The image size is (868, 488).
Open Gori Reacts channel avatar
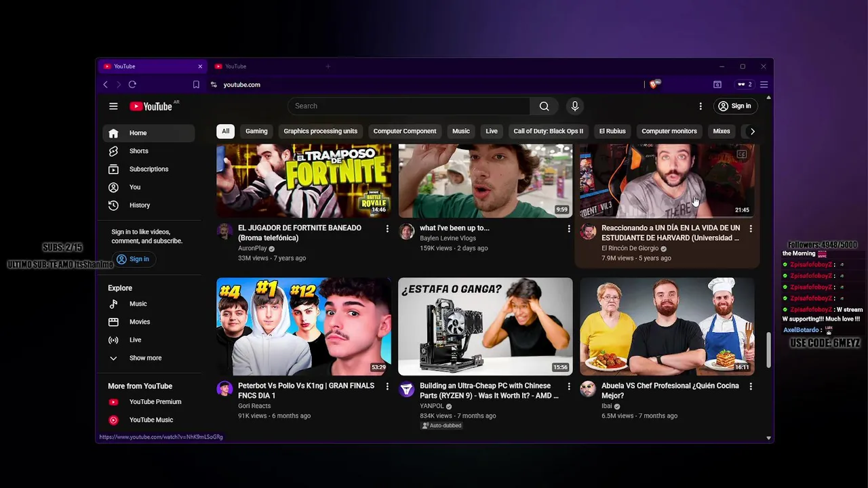pyautogui.click(x=224, y=389)
